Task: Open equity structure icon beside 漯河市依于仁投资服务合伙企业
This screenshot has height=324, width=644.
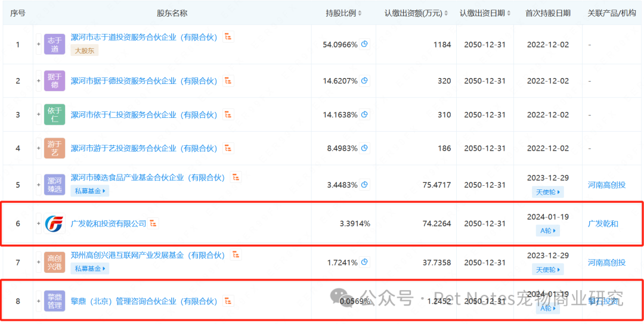Action: (x=228, y=114)
